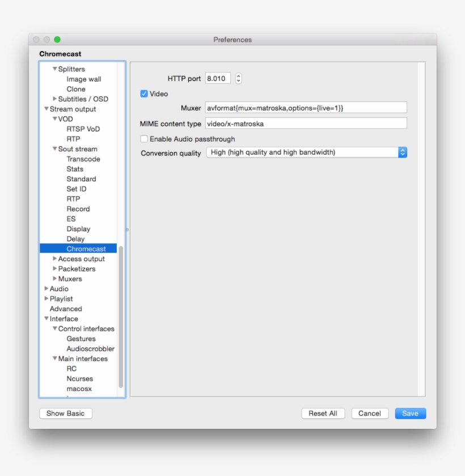Viewport: 465px width, 476px height.
Task: Click the Muxer text field
Action: pos(306,108)
